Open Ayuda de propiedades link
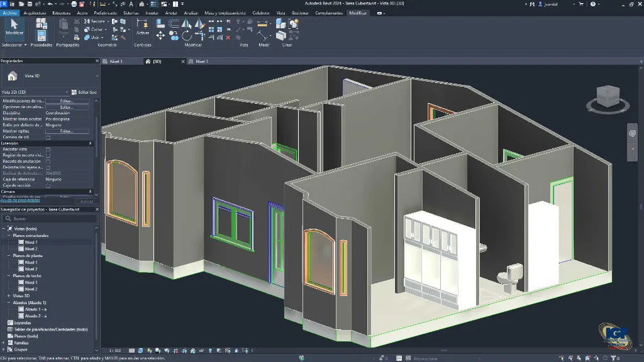 pyautogui.click(x=20, y=200)
